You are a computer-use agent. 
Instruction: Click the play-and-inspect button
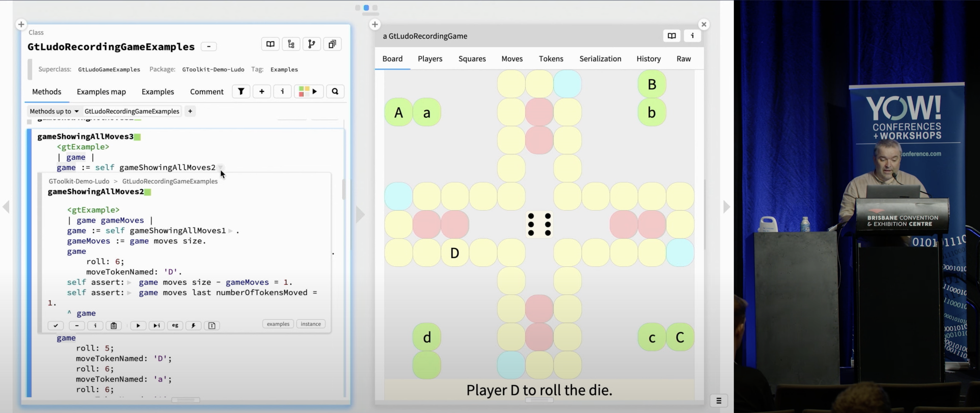[156, 325]
